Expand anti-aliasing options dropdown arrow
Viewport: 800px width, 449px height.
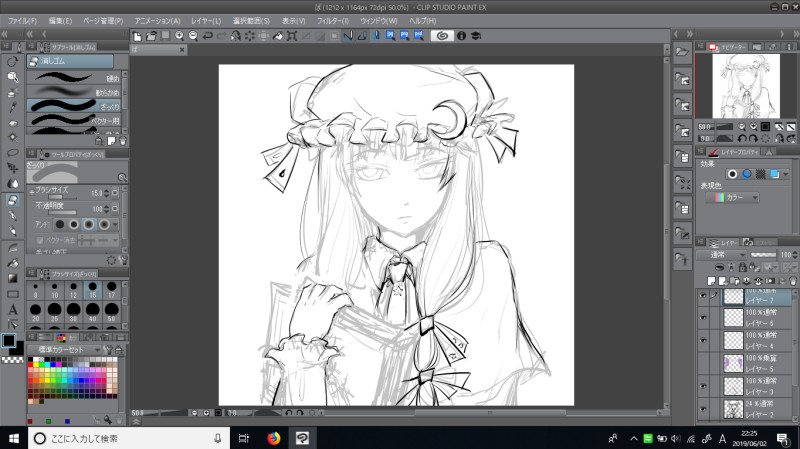click(116, 224)
